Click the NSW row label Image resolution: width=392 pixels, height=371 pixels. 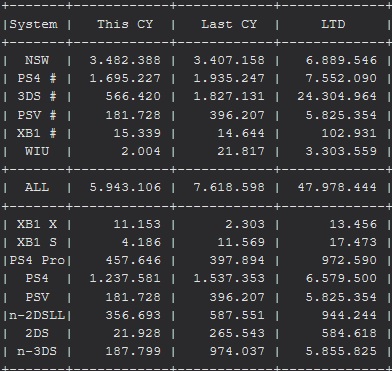37,60
